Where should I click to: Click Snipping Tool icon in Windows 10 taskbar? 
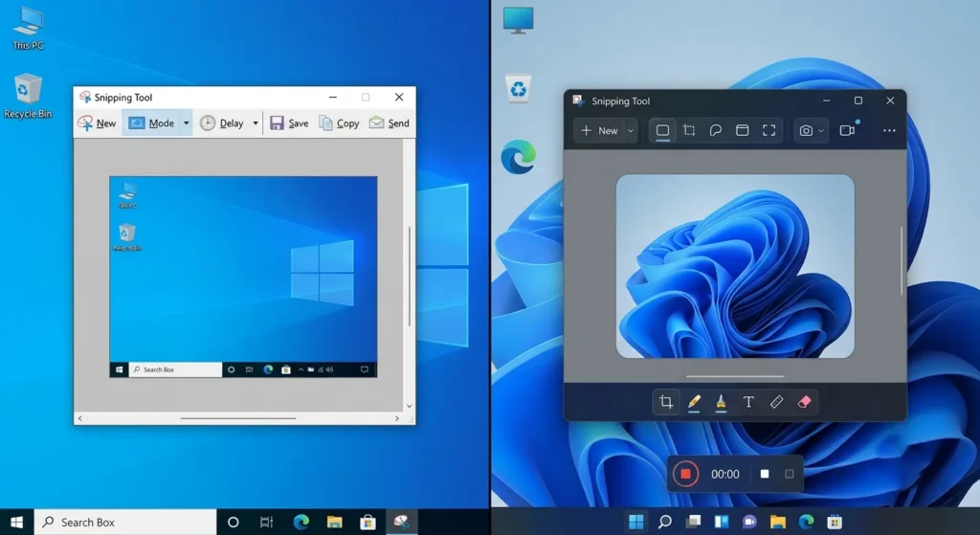(x=401, y=522)
